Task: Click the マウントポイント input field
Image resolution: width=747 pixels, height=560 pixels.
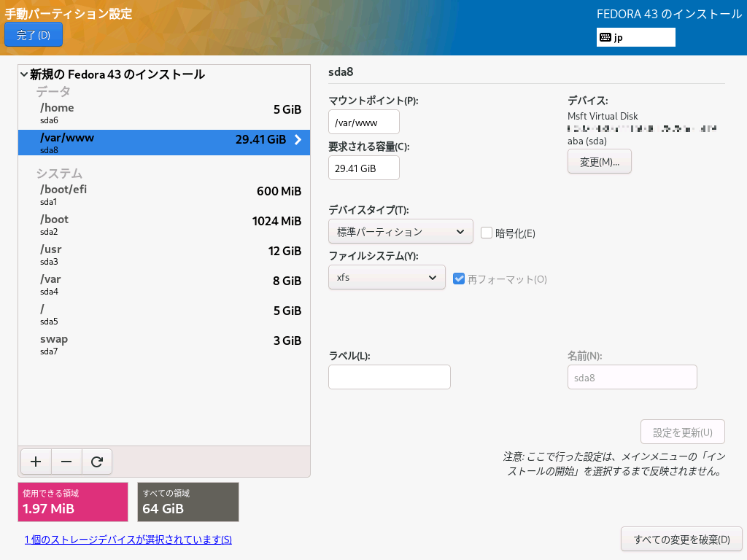Action: tap(363, 122)
